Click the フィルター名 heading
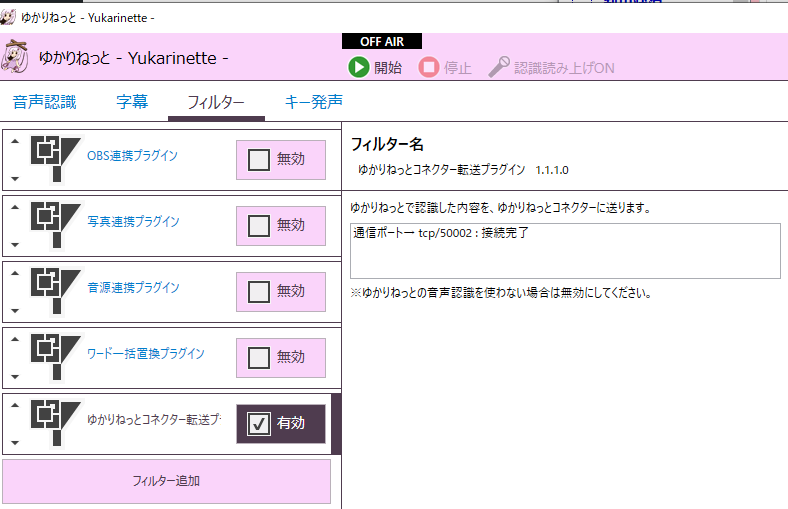The width and height of the screenshot is (788, 509). tap(387, 144)
